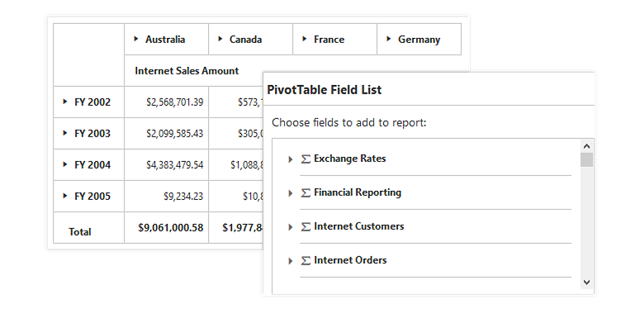Expand the Australia column header

click(136, 39)
